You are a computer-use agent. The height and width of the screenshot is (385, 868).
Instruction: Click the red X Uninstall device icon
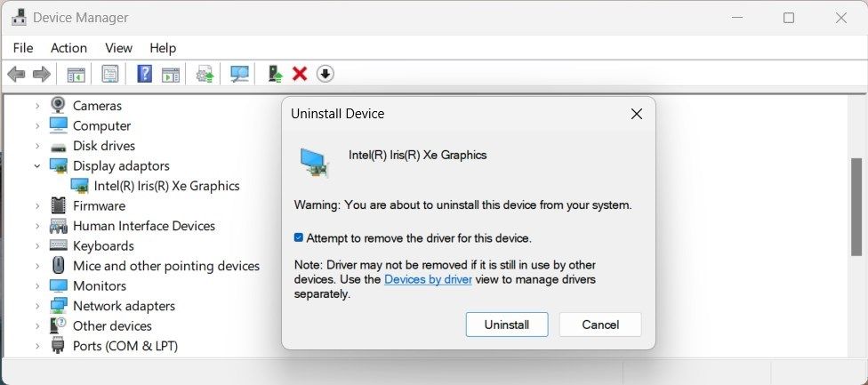(x=300, y=74)
